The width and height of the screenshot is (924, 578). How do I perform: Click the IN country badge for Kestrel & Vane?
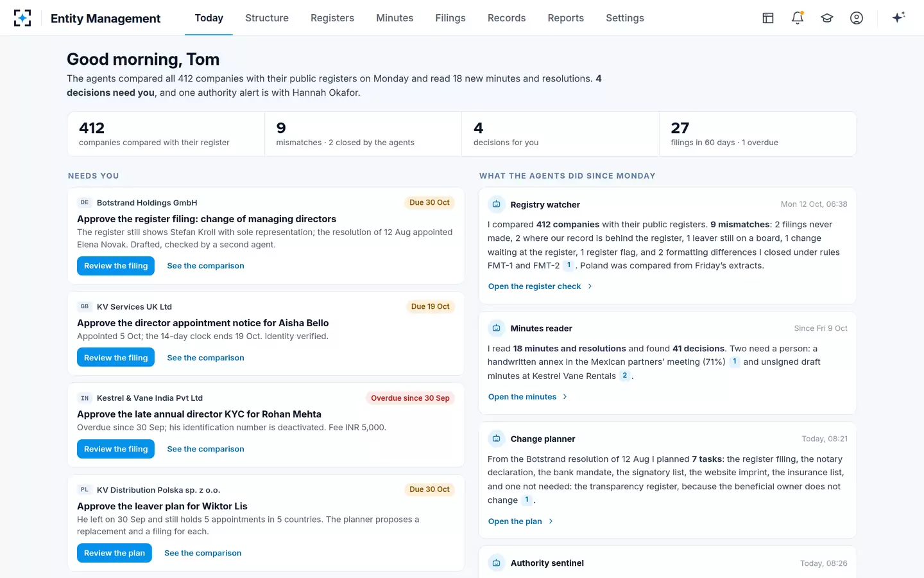pos(85,398)
